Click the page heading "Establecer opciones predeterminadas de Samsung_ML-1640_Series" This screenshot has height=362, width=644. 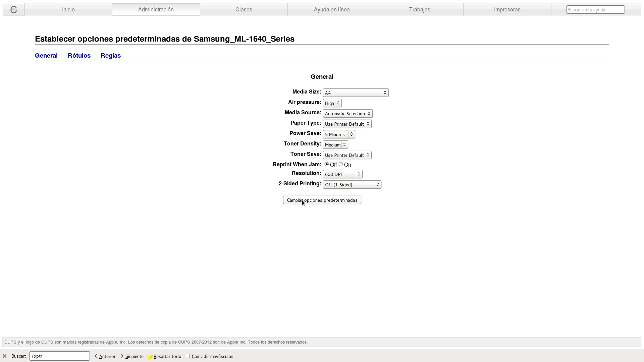click(165, 39)
